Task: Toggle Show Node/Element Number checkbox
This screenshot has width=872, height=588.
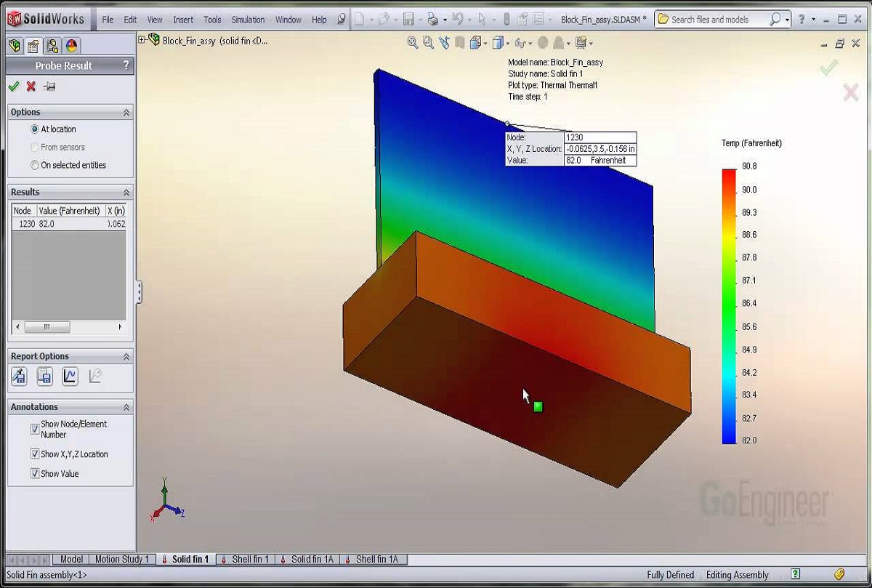Action: [x=35, y=430]
